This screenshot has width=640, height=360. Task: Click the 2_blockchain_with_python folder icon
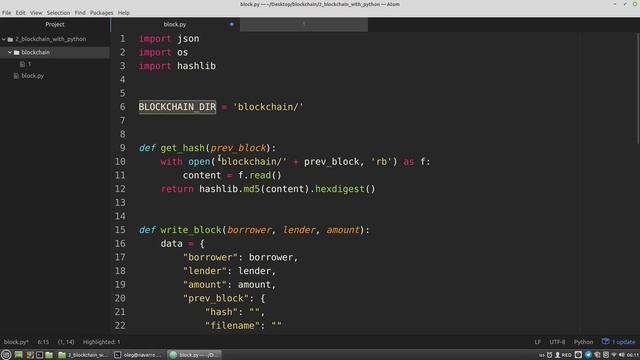(x=10, y=39)
